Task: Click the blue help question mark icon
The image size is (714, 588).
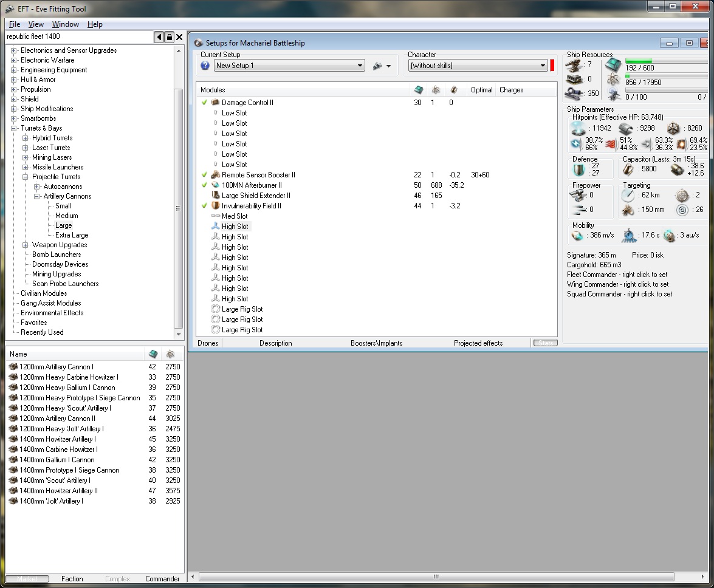Action: [205, 66]
